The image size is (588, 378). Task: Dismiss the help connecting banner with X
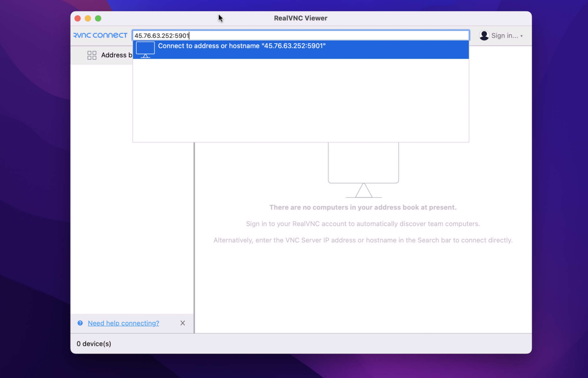tap(183, 323)
